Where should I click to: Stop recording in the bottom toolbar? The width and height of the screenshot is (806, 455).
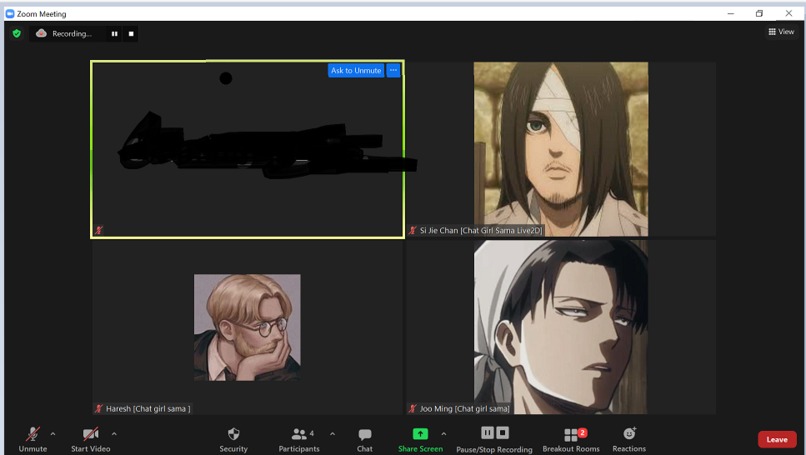(503, 433)
